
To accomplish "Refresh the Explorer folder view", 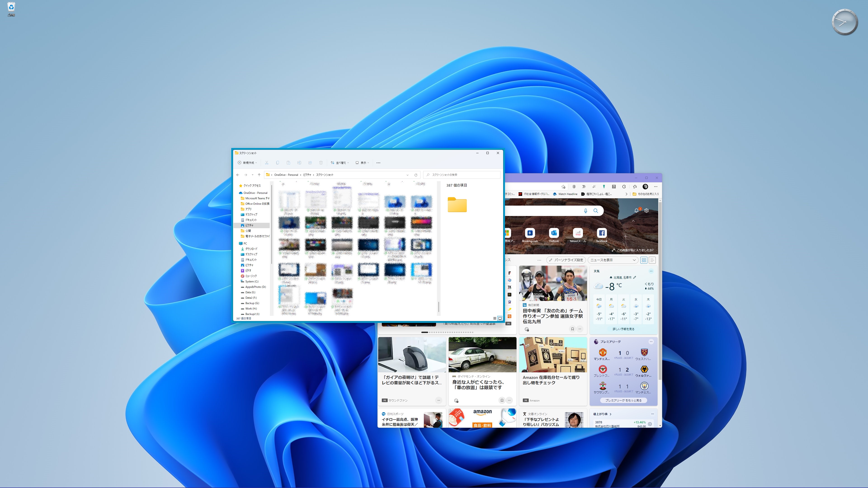I will (x=416, y=175).
